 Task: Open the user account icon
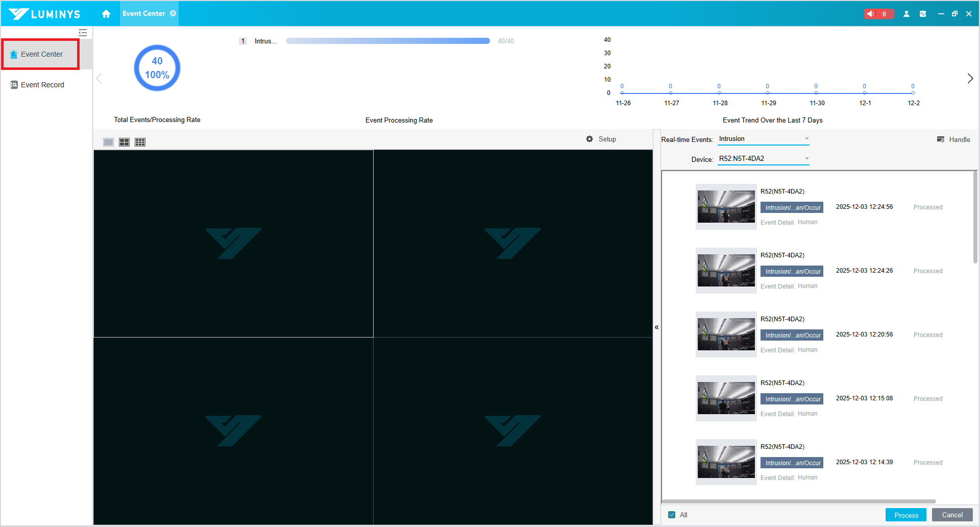click(906, 14)
